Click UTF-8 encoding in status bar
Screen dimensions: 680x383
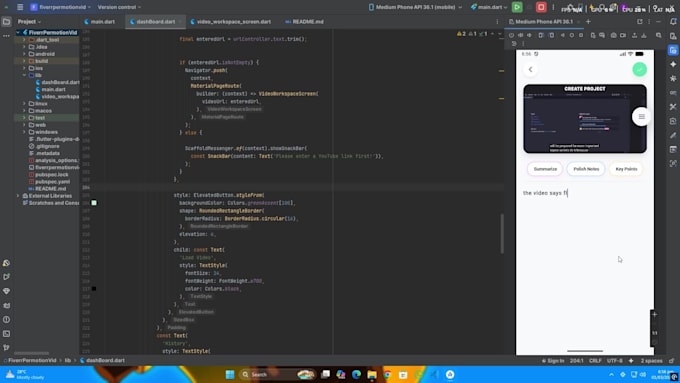pos(615,361)
